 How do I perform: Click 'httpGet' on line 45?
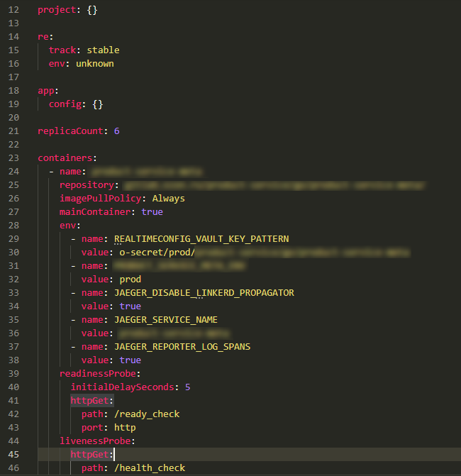[89, 455]
